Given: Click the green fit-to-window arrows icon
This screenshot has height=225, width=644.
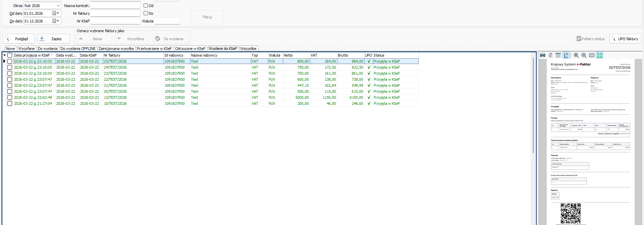Looking at the screenshot, I should pos(600,55).
